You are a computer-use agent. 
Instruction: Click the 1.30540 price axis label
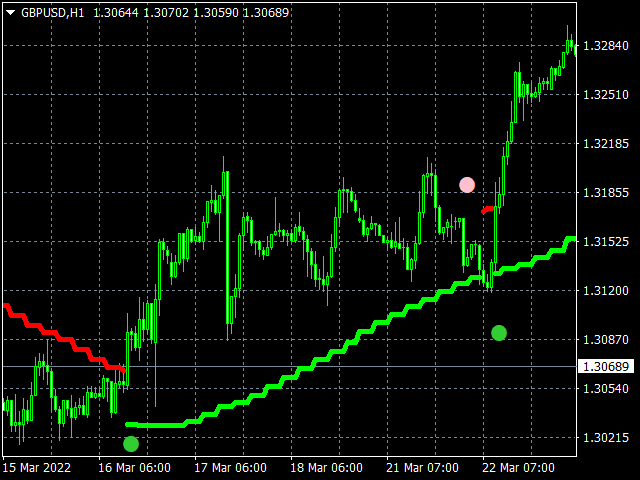tap(606, 389)
